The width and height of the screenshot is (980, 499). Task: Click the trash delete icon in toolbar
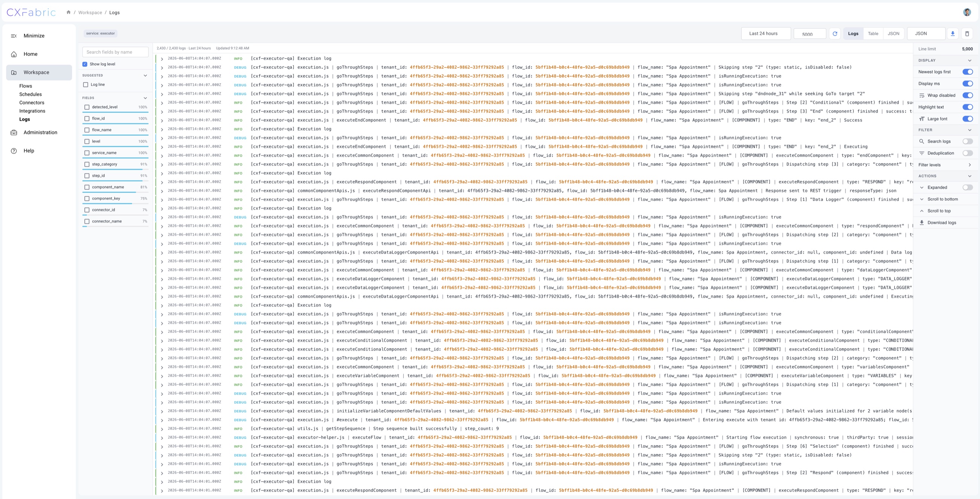967,34
